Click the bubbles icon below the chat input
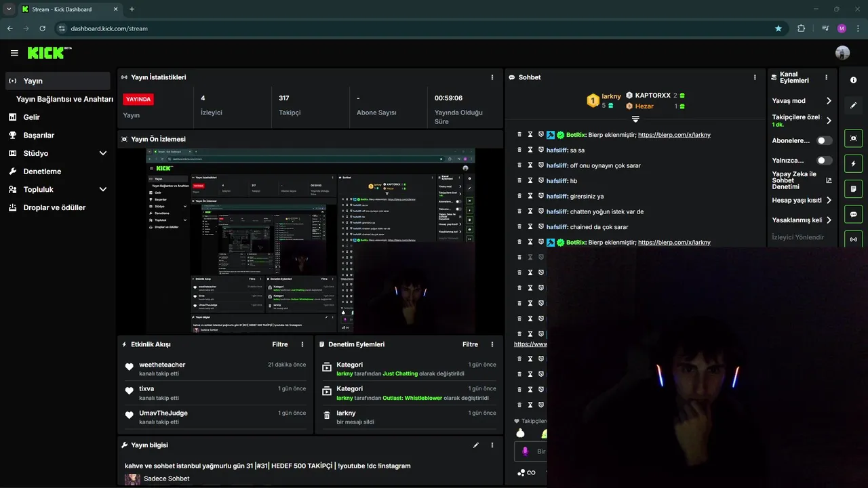The height and width of the screenshot is (488, 868). (x=521, y=472)
